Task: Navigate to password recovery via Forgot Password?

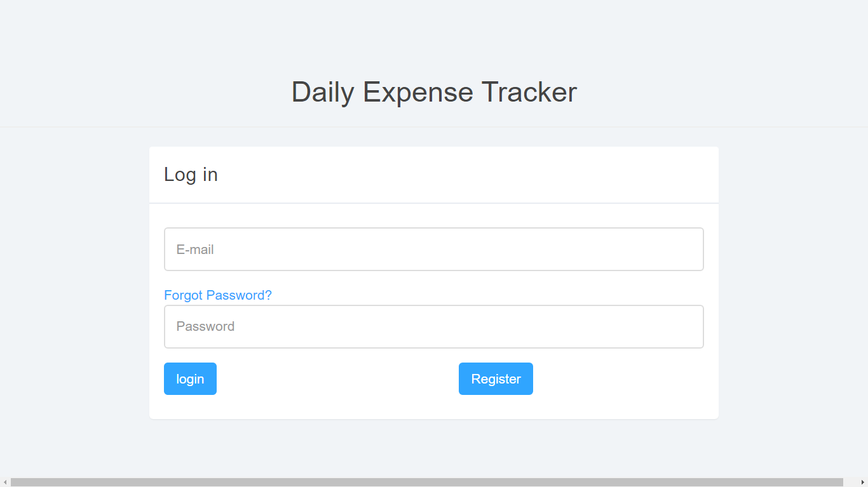Action: click(218, 295)
